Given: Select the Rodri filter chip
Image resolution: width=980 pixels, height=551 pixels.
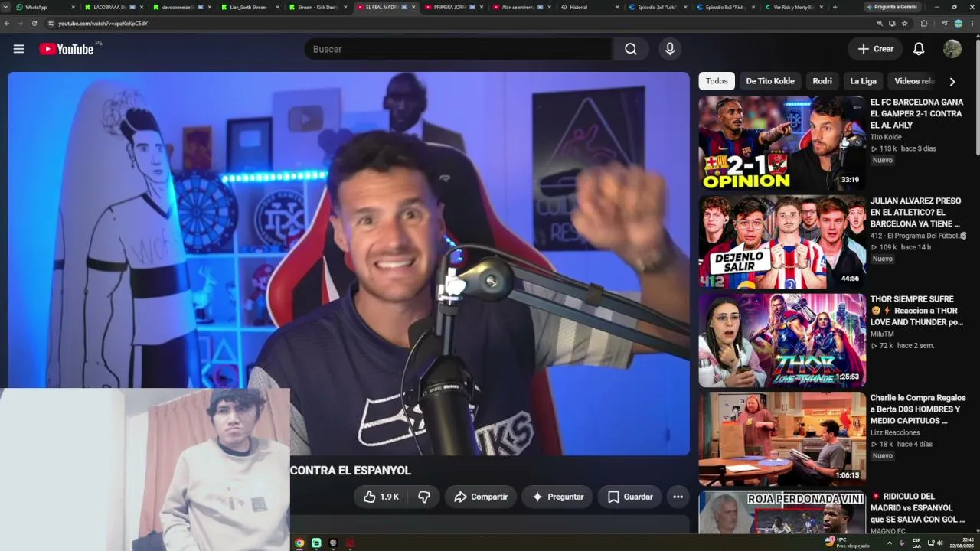Looking at the screenshot, I should 822,81.
